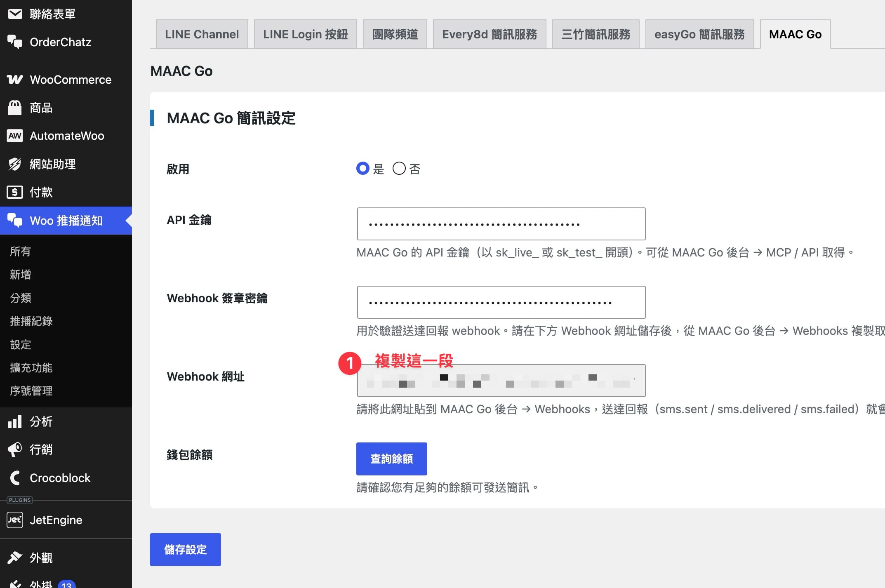This screenshot has width=885, height=588.
Task: Click the 聯絡表單 envelope icon
Action: [x=15, y=14]
